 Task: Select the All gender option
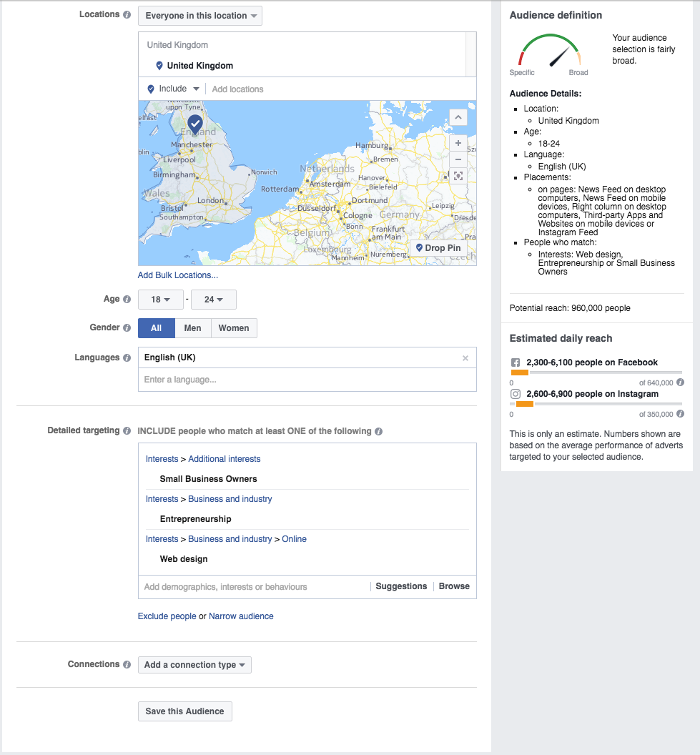pos(156,328)
